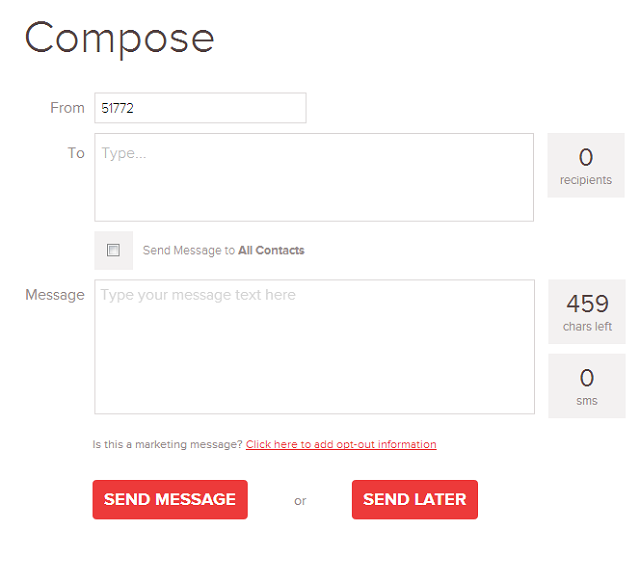Viewport: 640px width, 583px height.
Task: Select the 459 chars left counter
Action: (587, 312)
